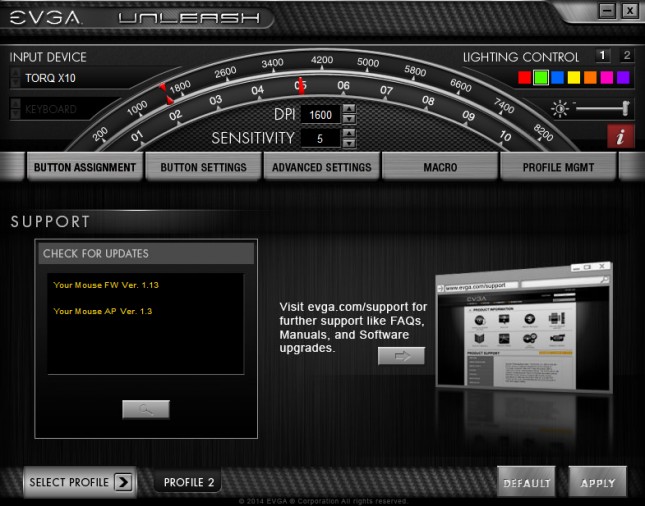Select next input device with down arrow
645x506 pixels.
coord(15,83)
